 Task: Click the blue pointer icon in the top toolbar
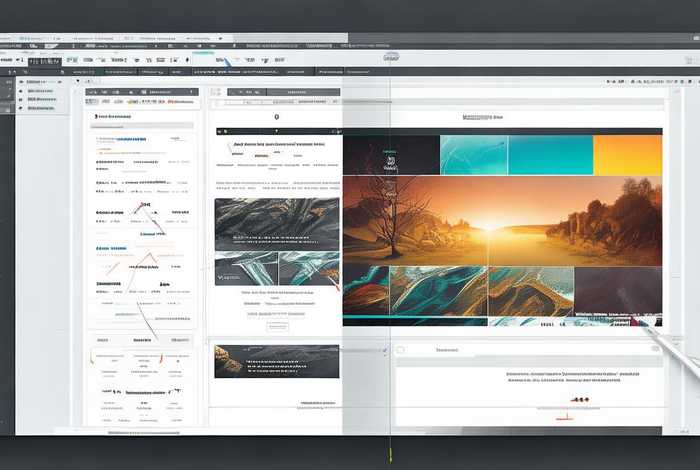pyautogui.click(x=228, y=62)
